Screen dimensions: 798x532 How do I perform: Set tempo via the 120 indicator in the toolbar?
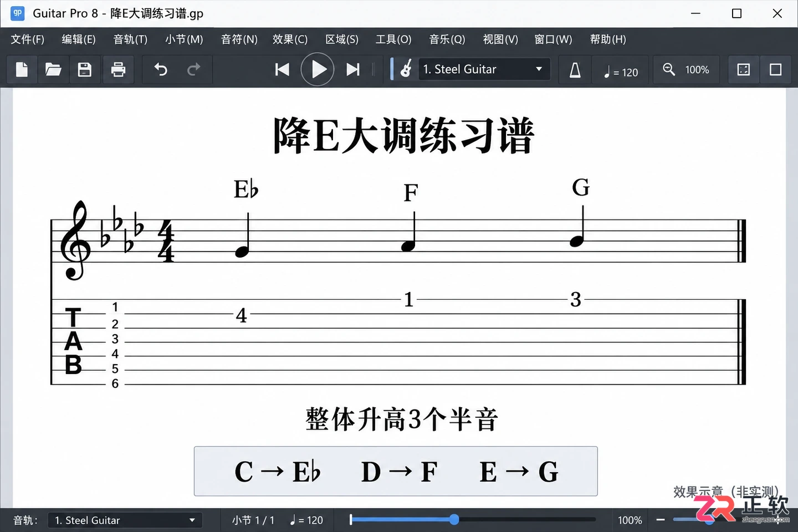click(x=621, y=72)
